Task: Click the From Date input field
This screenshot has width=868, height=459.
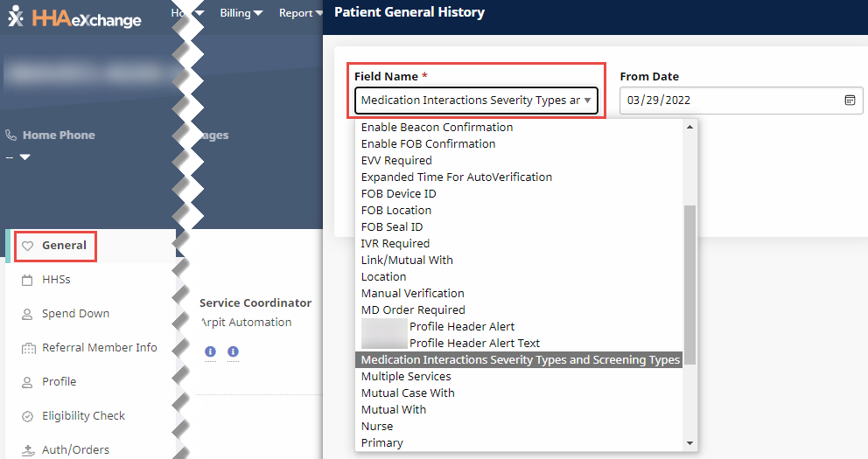Action: click(731, 101)
